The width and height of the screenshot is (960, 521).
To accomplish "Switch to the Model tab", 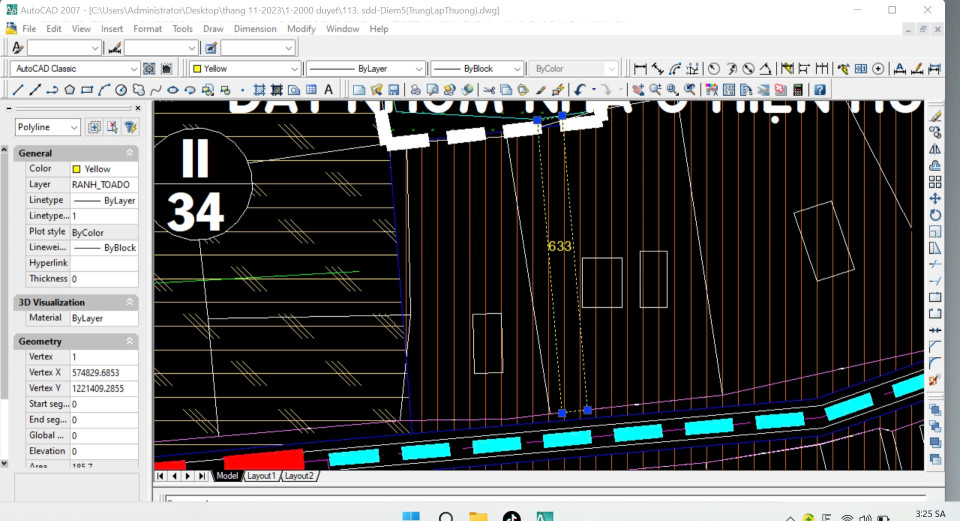I will click(x=227, y=476).
